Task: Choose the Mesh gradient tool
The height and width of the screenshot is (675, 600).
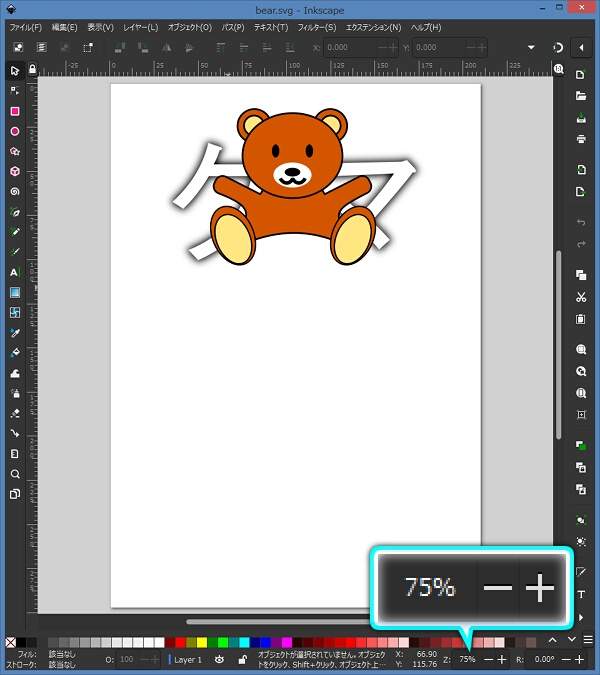Action: [x=15, y=313]
